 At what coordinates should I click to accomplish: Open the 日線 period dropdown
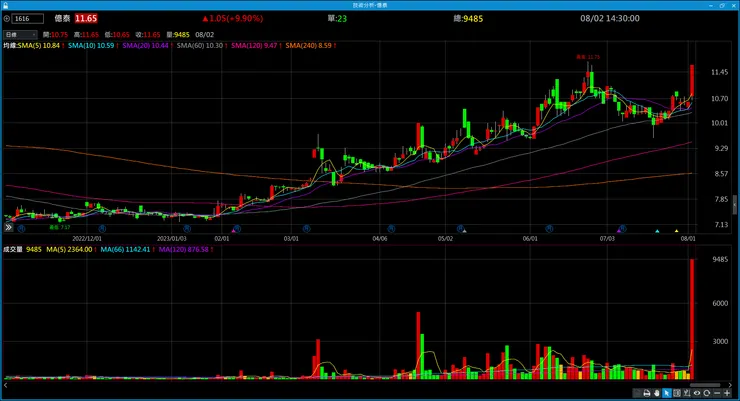coord(20,34)
